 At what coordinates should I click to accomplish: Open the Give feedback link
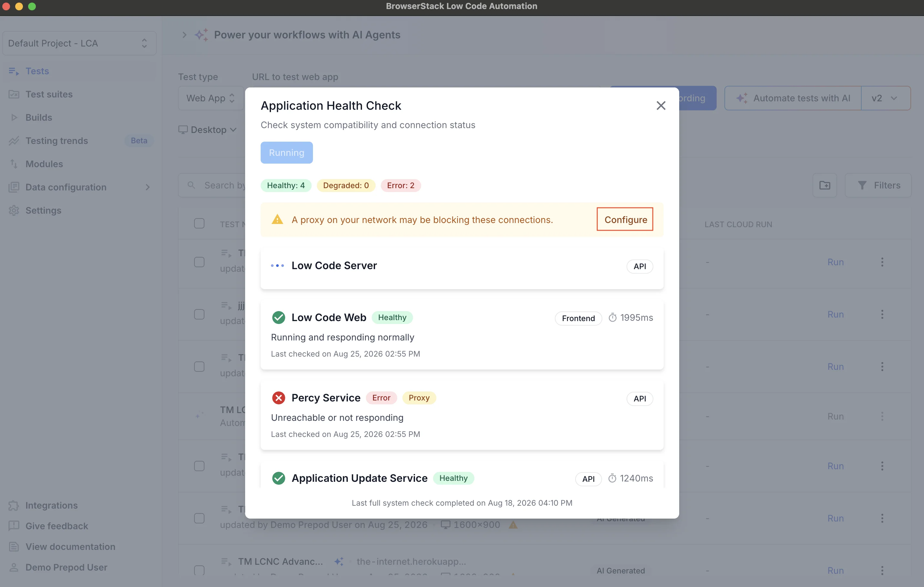[57, 526]
